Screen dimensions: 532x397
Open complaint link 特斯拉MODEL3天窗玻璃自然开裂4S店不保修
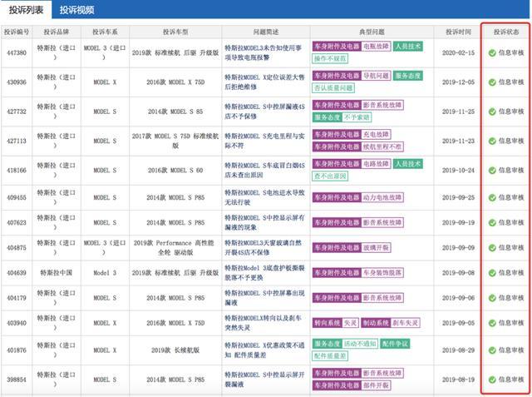click(x=264, y=247)
